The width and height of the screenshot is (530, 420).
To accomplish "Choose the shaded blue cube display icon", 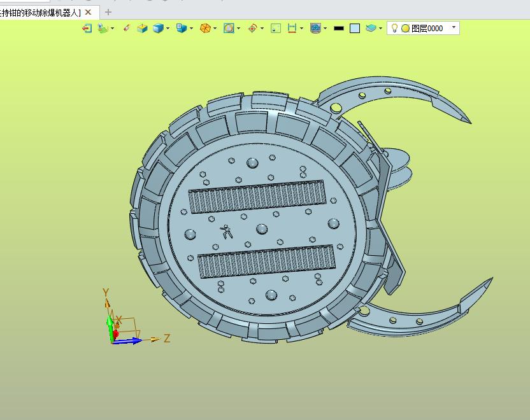I will pyautogui.click(x=158, y=29).
